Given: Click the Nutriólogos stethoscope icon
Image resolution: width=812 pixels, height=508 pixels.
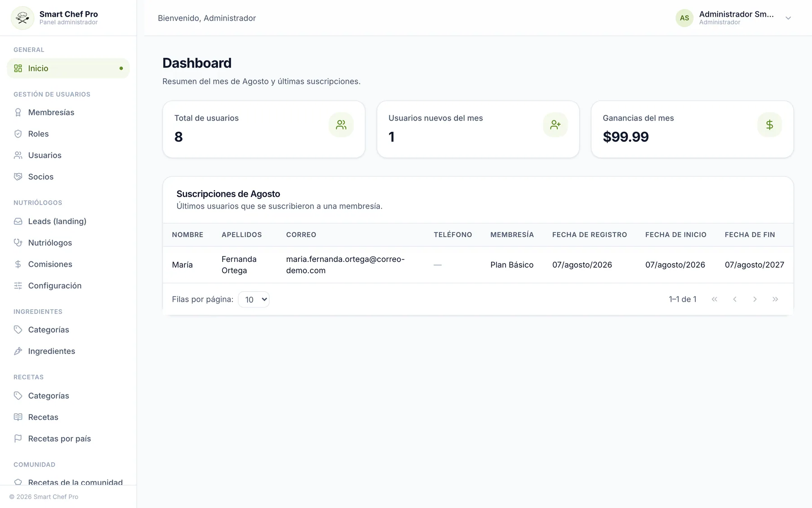Looking at the screenshot, I should (18, 242).
